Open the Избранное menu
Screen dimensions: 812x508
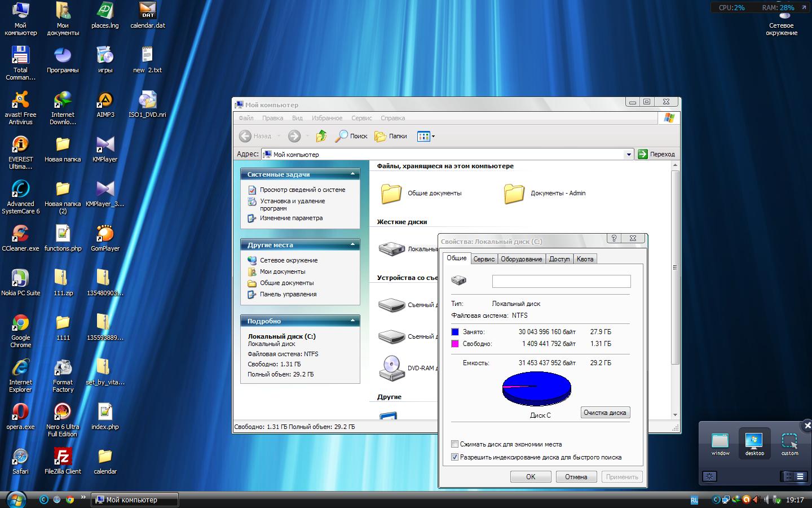(326, 118)
